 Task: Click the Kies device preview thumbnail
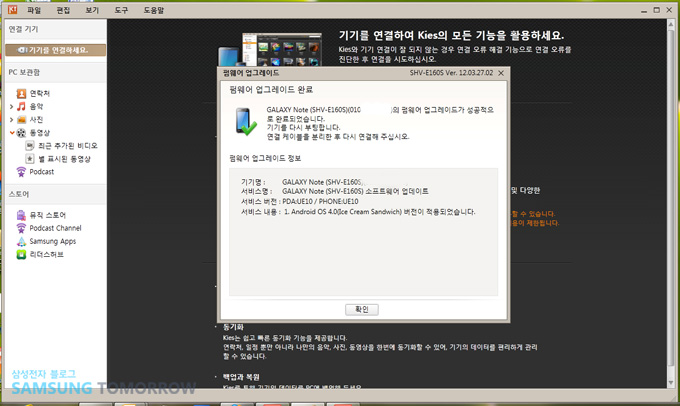[x=270, y=50]
